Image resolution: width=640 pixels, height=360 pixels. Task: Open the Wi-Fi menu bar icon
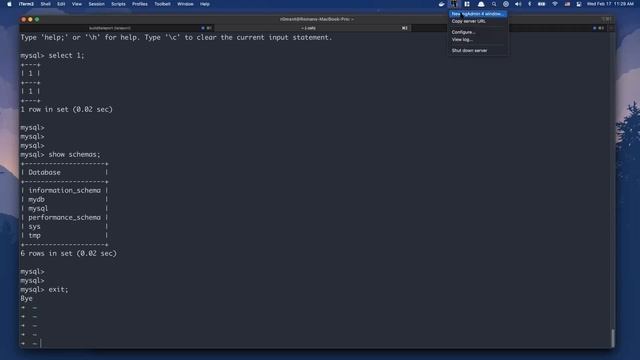(x=555, y=4)
